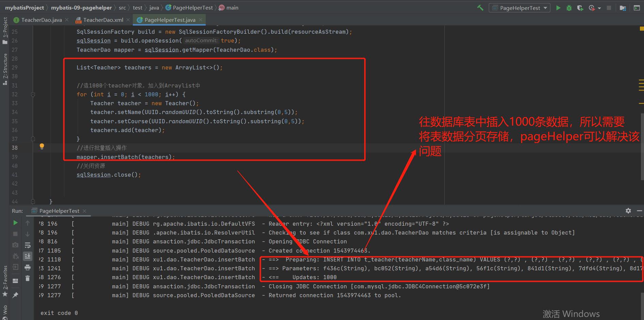Image resolution: width=644 pixels, height=320 pixels.
Task: Close the PageHelperTest Run tab
Action: [x=84, y=211]
